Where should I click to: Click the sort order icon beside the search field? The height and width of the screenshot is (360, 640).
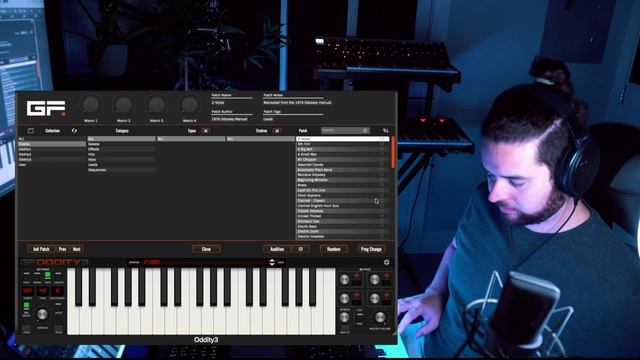click(385, 131)
